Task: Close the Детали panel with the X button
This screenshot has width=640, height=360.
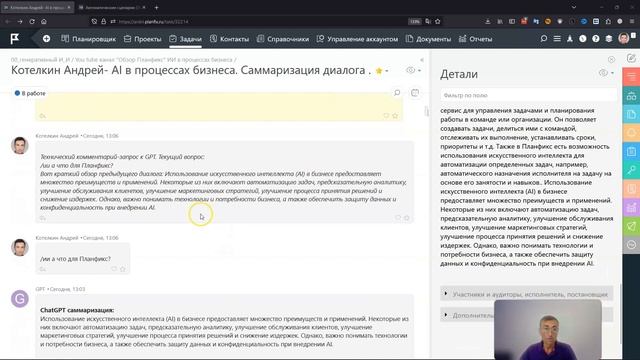Action: click(x=611, y=60)
